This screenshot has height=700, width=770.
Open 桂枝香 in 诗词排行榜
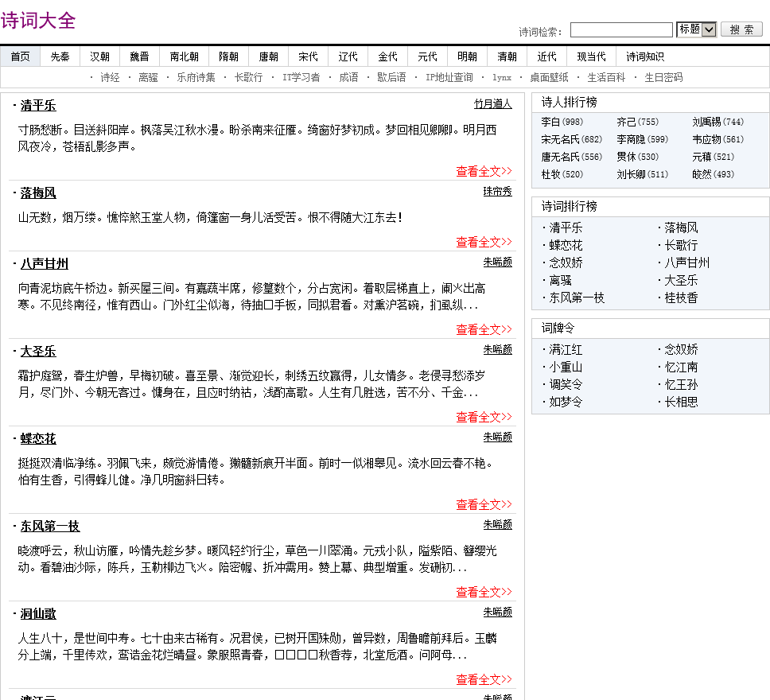point(681,297)
